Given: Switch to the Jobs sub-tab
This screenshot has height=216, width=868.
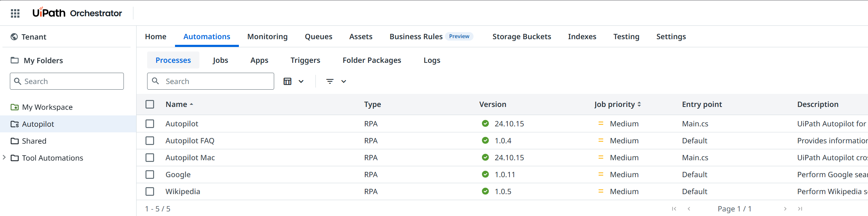Looking at the screenshot, I should (x=221, y=60).
